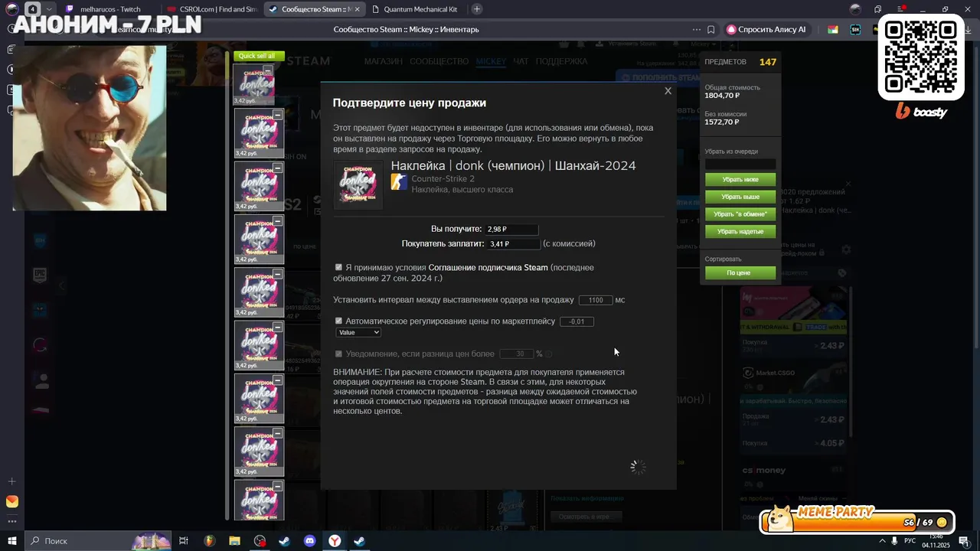Click the Counter-Strike 2 game icon
This screenshot has width=980, height=551.
(x=399, y=181)
